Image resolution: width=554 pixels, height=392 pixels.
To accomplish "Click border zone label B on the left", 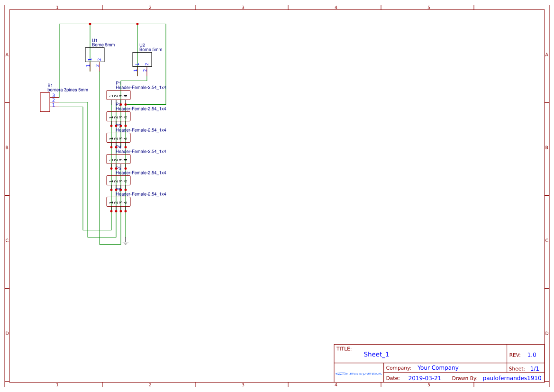I will coord(7,148).
